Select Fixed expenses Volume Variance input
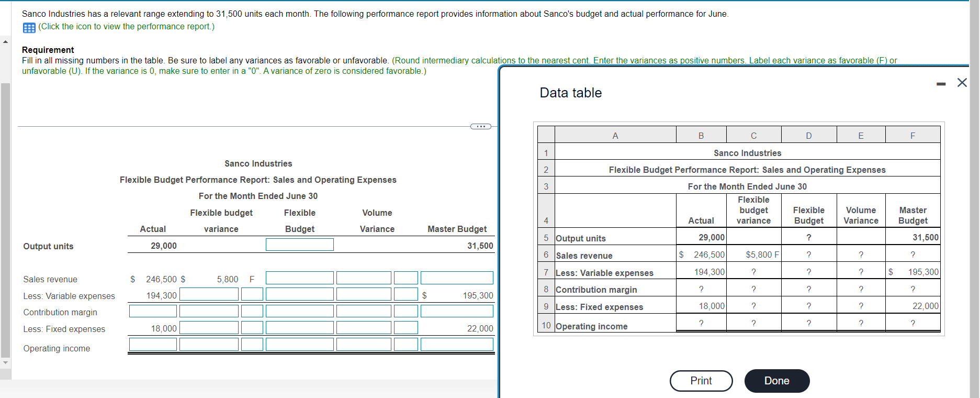The image size is (980, 398). [x=364, y=327]
